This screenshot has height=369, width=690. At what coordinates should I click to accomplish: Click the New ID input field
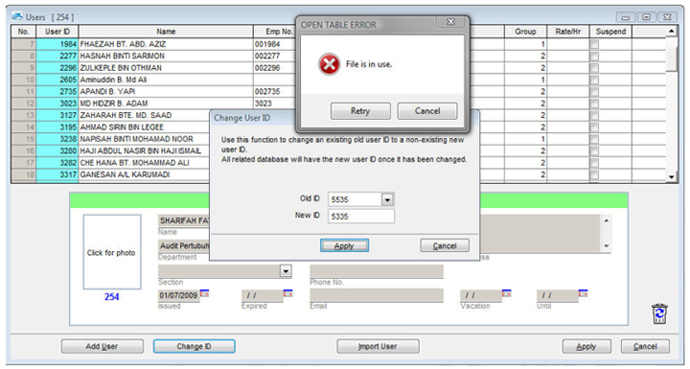point(361,216)
